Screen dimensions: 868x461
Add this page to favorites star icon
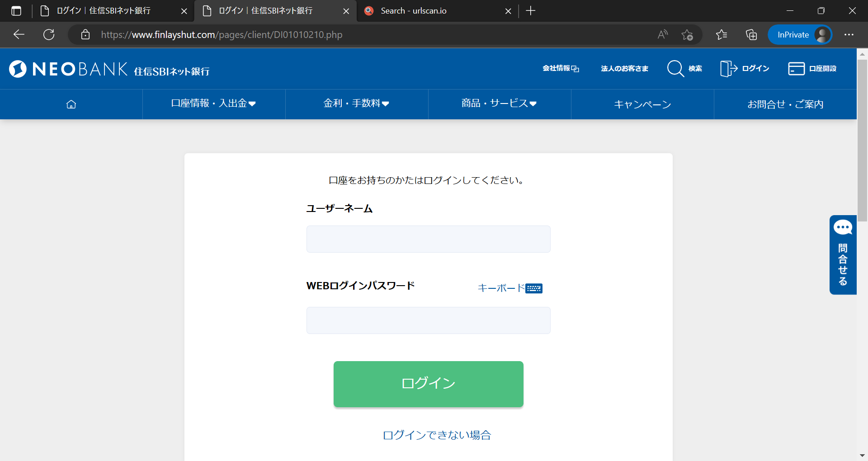pos(687,34)
